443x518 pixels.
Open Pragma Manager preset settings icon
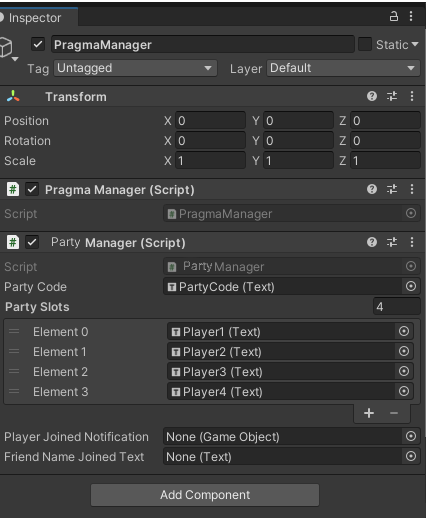point(392,189)
